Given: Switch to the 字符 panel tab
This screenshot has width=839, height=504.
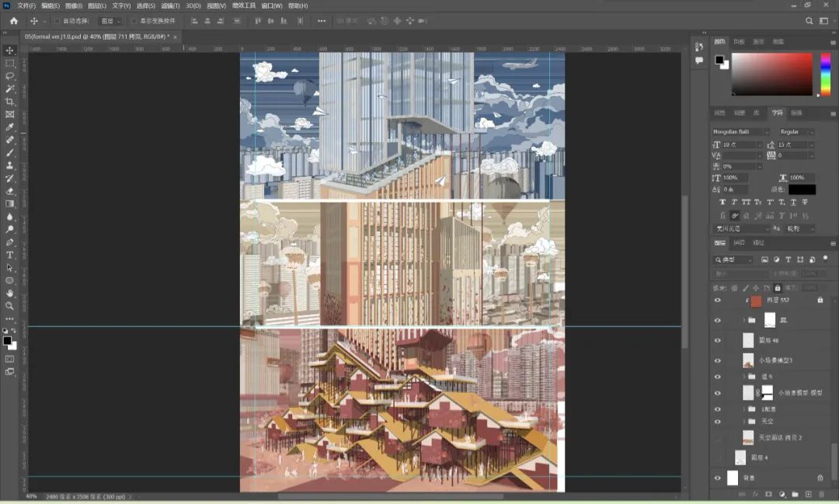Looking at the screenshot, I should tap(777, 113).
